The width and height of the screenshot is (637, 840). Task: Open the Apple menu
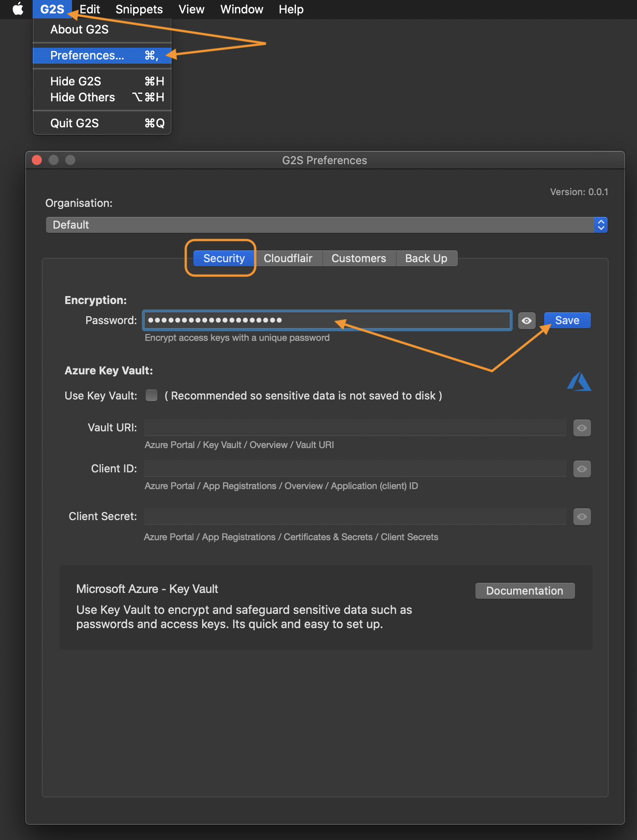pos(18,9)
